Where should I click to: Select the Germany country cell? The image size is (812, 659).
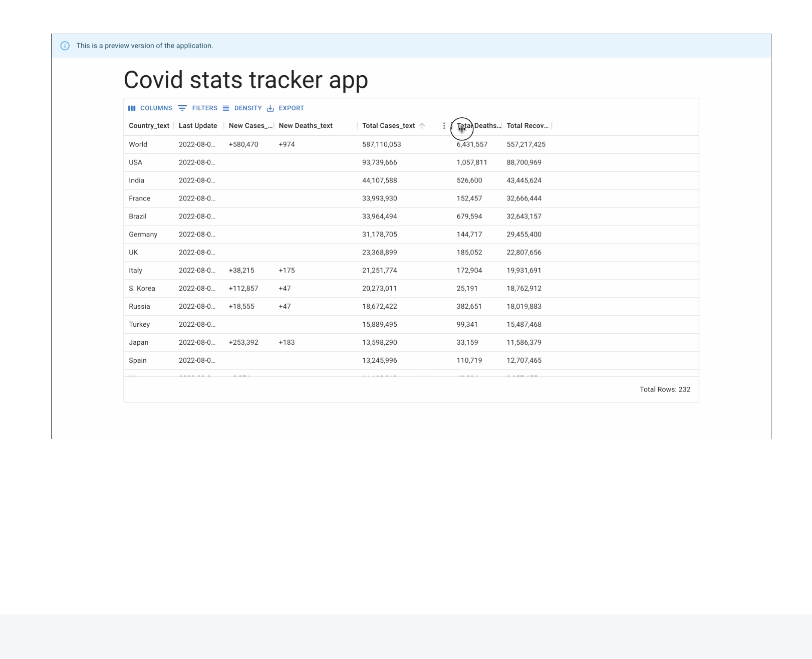(x=143, y=235)
